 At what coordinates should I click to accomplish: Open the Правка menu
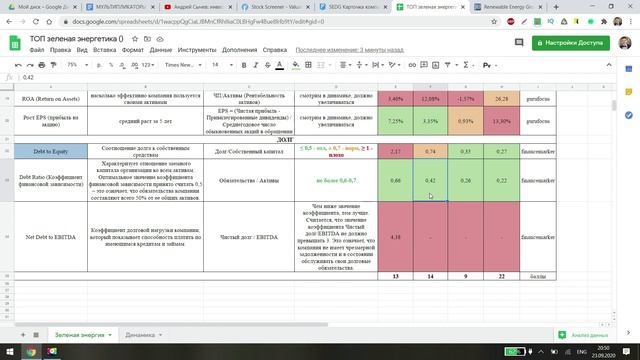60,50
